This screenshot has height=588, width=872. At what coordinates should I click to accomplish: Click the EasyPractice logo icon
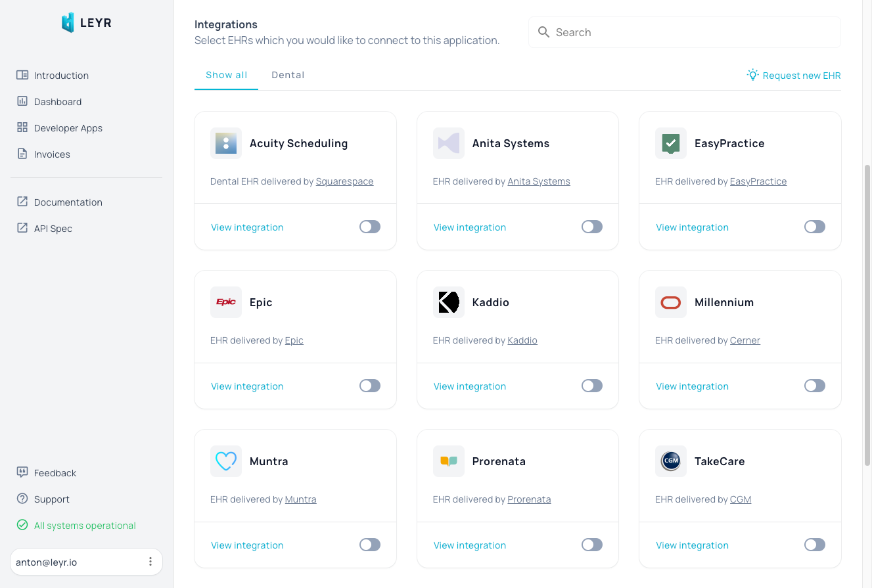point(671,143)
